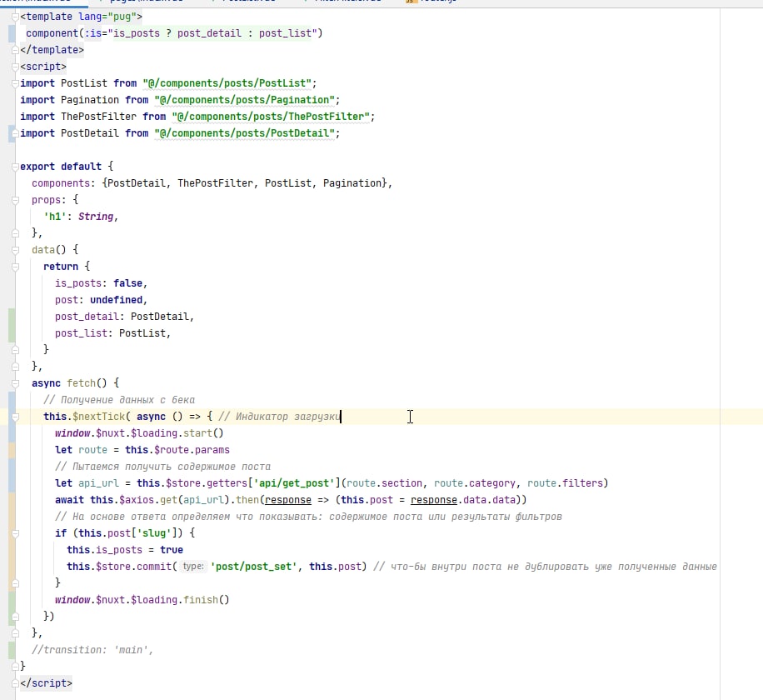Collapse the export default block

pyautogui.click(x=15, y=167)
